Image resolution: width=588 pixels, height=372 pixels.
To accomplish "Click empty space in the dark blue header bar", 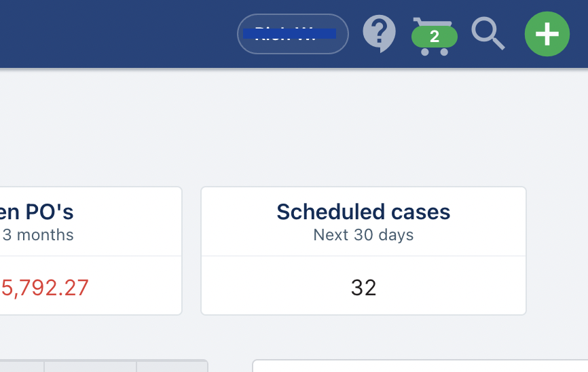I will click(x=113, y=34).
